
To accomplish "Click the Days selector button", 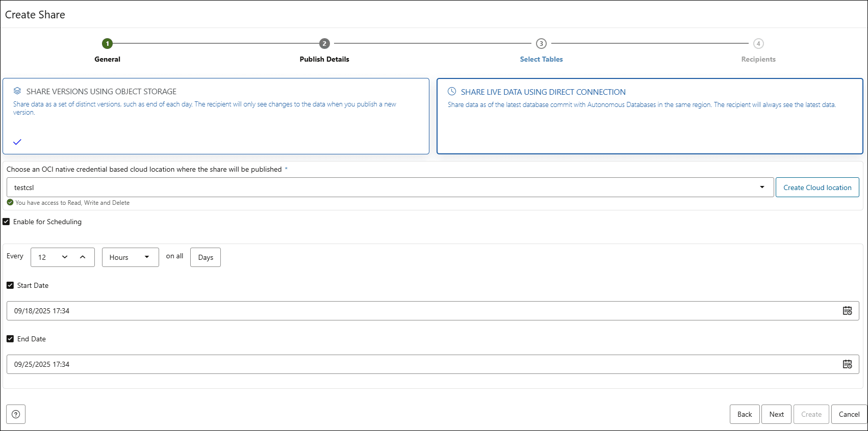I will coord(206,257).
